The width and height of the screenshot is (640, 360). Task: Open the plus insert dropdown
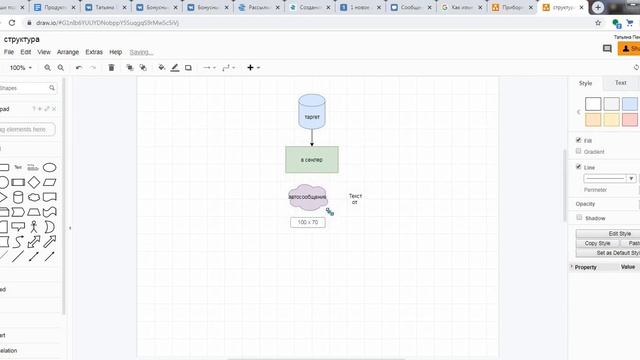coord(253,68)
